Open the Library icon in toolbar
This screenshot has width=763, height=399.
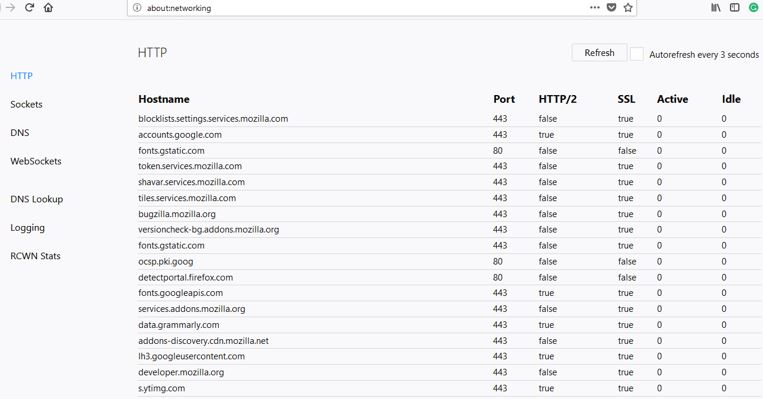[716, 8]
